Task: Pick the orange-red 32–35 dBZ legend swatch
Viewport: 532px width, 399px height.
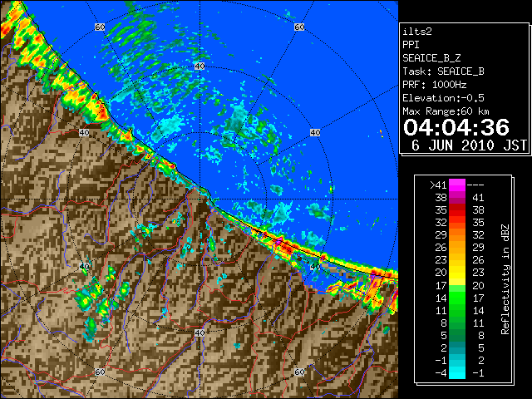Action: [457, 223]
